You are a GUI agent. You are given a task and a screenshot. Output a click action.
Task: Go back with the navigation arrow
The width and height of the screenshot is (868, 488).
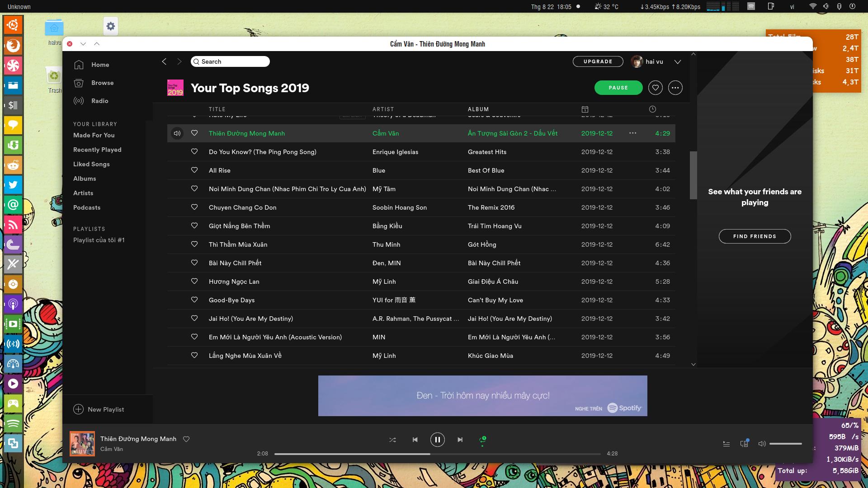(x=164, y=61)
